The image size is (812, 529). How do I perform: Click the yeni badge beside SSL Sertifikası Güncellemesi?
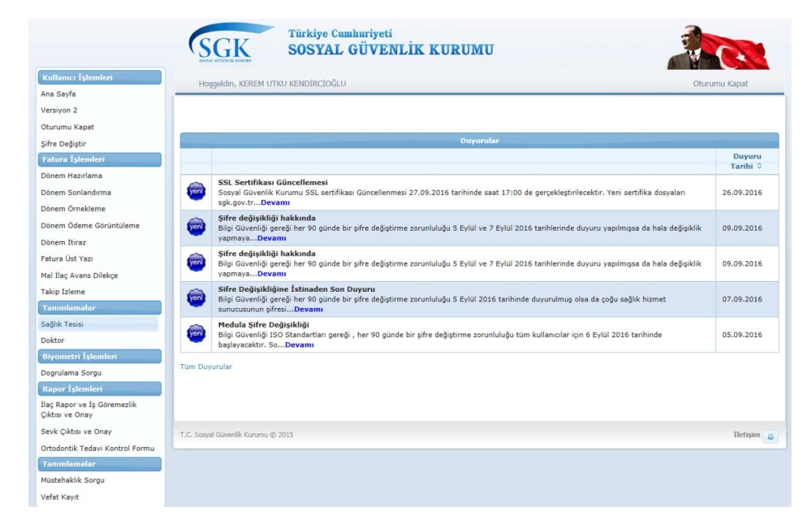[197, 192]
